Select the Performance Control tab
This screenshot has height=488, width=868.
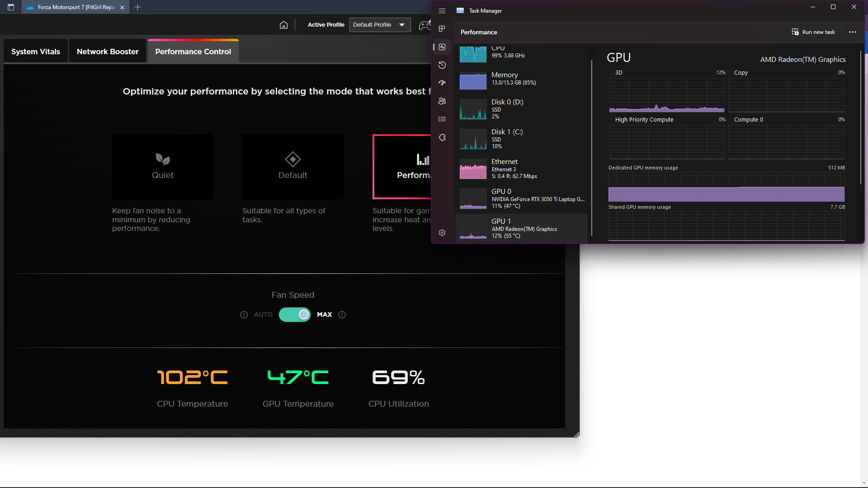193,52
